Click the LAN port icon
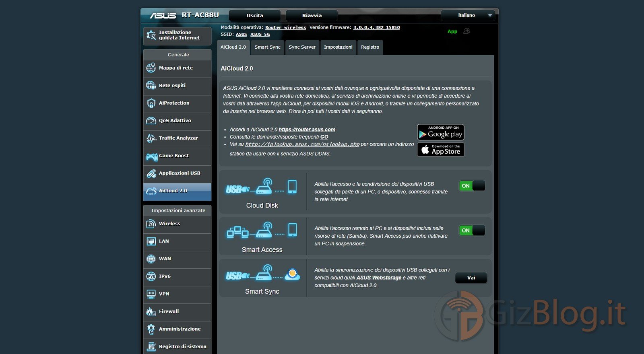Viewport: 644px width, 354px height. (x=151, y=241)
